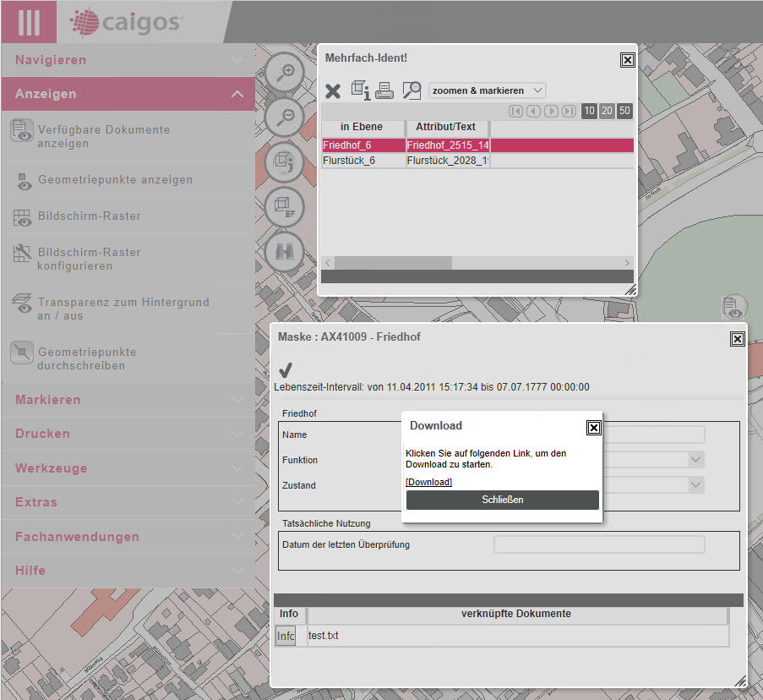Toggle Transparenz zum Hintergrund an / aus
The height and width of the screenshot is (700, 763).
pyautogui.click(x=123, y=309)
